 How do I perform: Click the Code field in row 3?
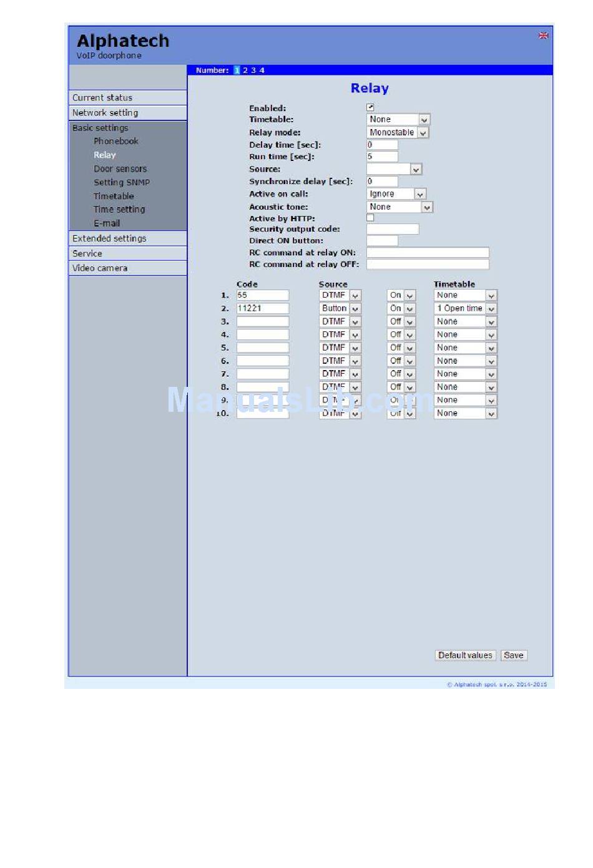[263, 321]
